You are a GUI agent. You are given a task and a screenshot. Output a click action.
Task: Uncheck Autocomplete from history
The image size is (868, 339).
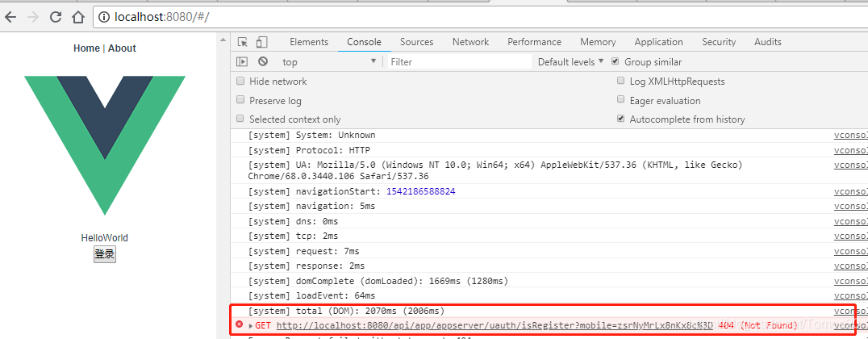pos(620,119)
